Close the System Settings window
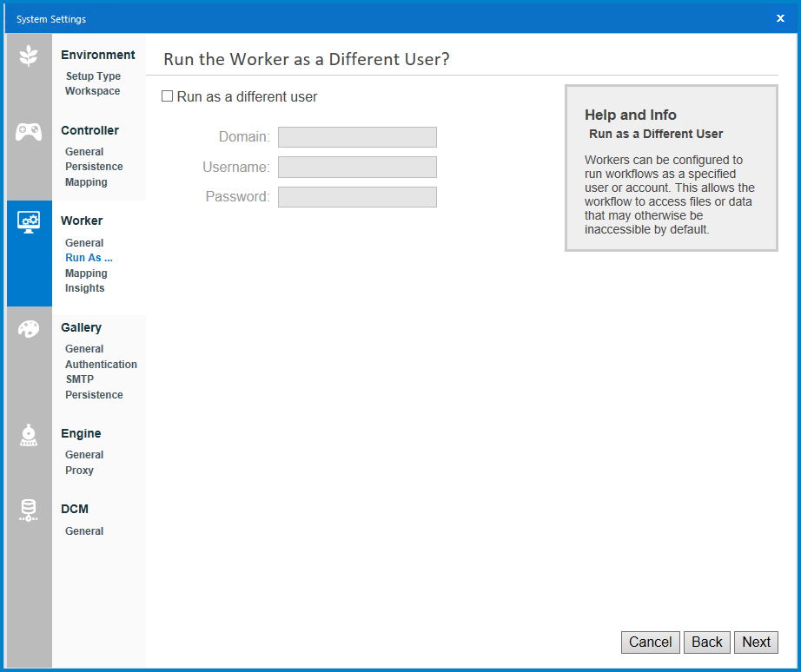This screenshot has height=672, width=801. (x=780, y=18)
